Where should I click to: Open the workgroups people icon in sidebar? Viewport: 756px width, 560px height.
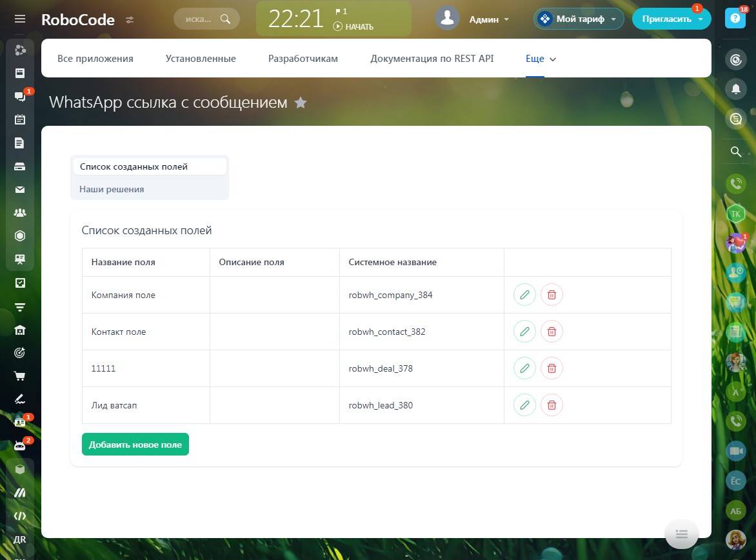tap(20, 213)
